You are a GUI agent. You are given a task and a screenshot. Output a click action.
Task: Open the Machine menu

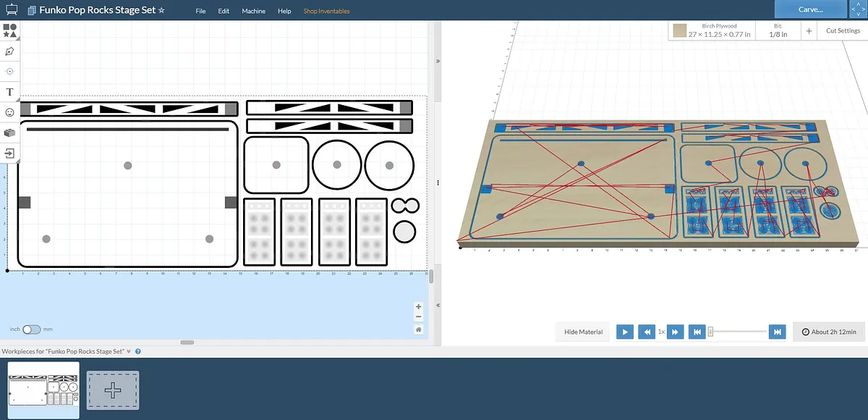253,12
